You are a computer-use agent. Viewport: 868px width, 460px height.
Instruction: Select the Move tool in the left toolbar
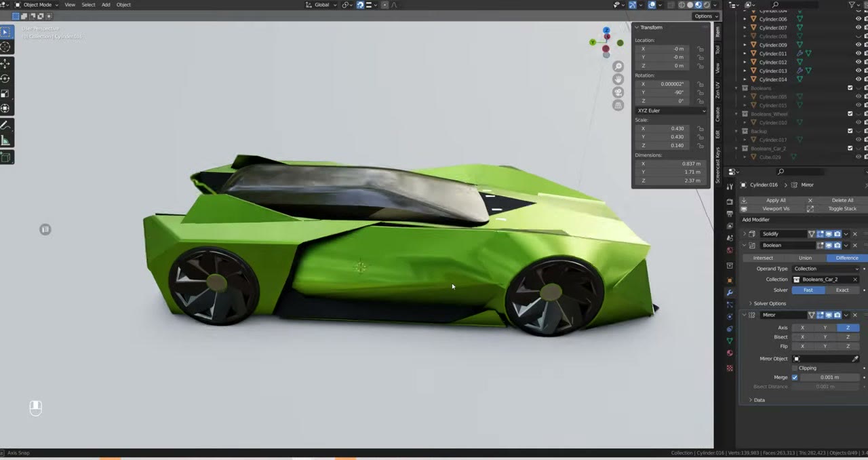click(x=5, y=64)
